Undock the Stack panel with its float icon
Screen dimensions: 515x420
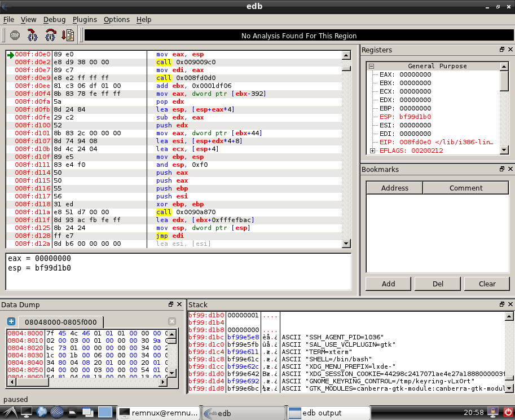coord(501,304)
